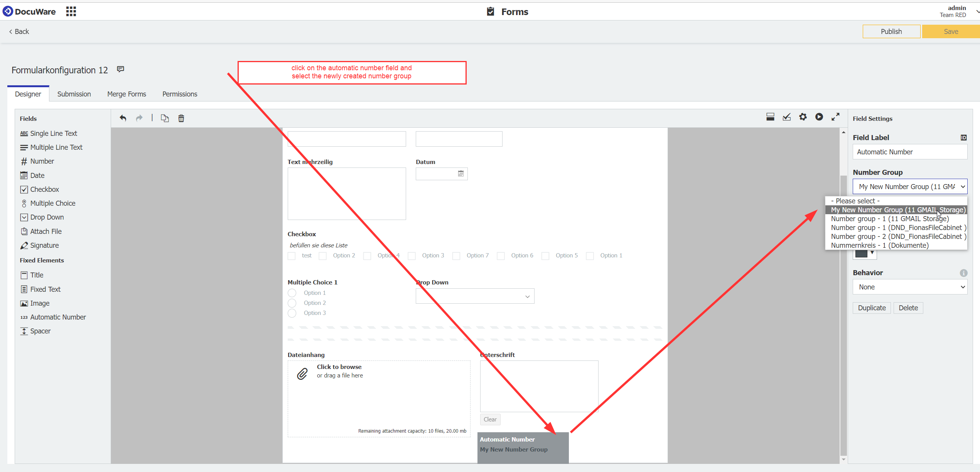Click the duplicate field icon in toolbar
980x472 pixels.
coord(165,118)
